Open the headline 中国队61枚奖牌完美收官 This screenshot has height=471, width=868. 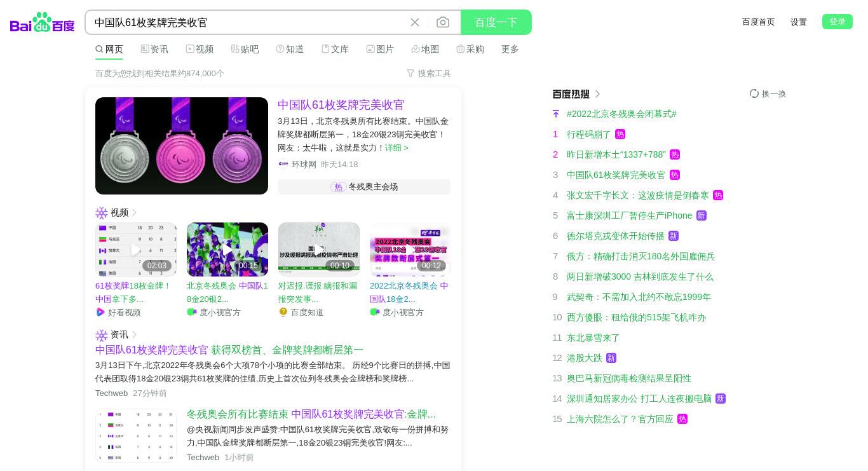click(x=341, y=105)
